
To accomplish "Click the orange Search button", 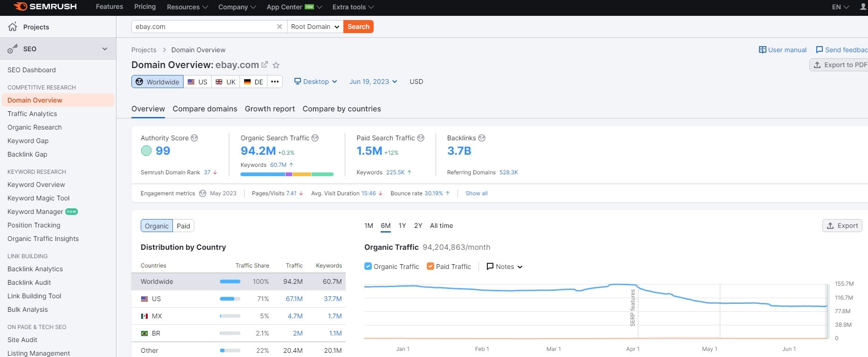I will (x=358, y=27).
